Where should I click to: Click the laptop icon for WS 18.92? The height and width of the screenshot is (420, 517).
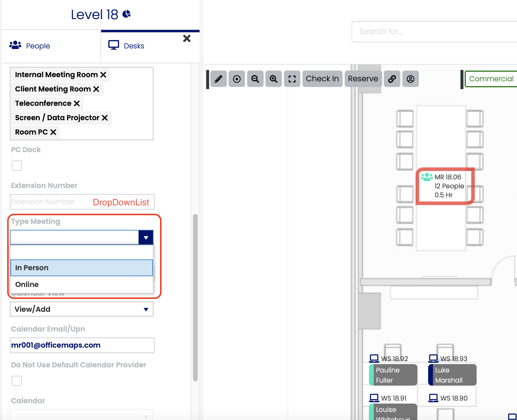coord(374,358)
